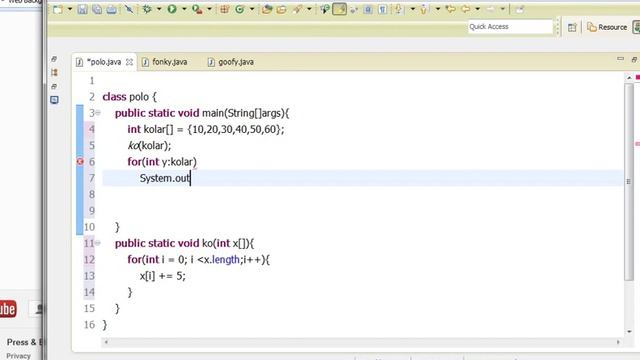Open the External Tools dropdown arrow
640x360 pixels.
(x=209, y=9)
